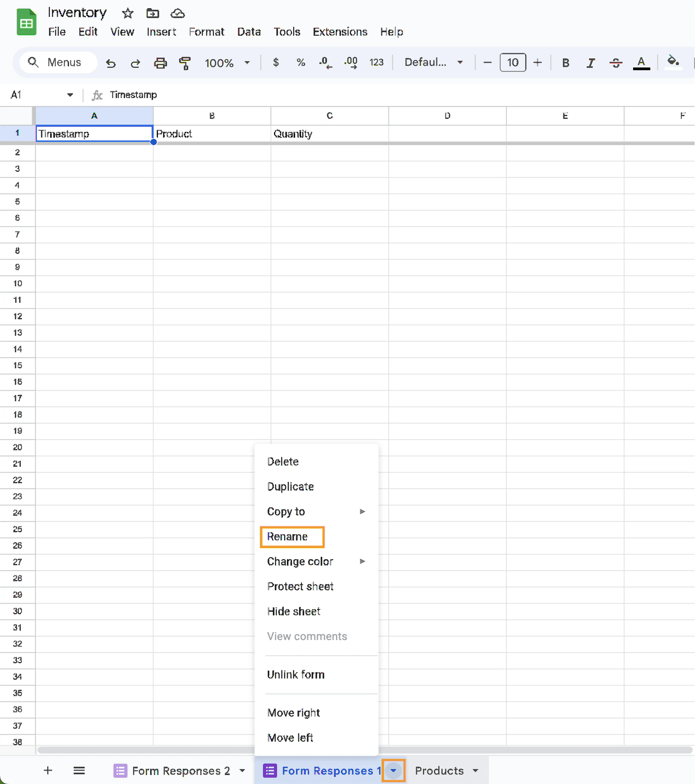Add a new sheet with plus icon
Screen dimensions: 695x784
coord(48,770)
